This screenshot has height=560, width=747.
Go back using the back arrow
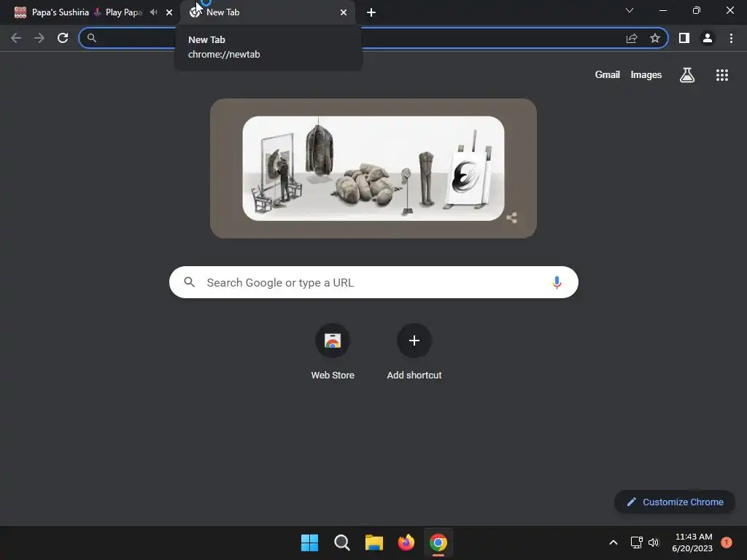tap(16, 38)
